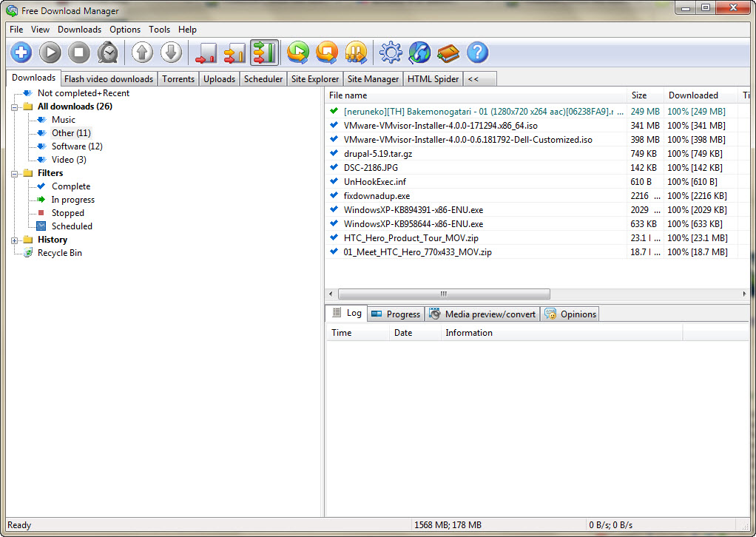The height and width of the screenshot is (537, 756).
Task: Select the Complete filter
Action: pos(71,186)
